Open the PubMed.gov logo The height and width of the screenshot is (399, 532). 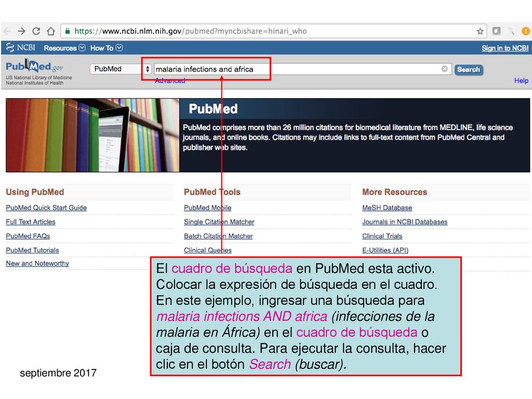[34, 66]
